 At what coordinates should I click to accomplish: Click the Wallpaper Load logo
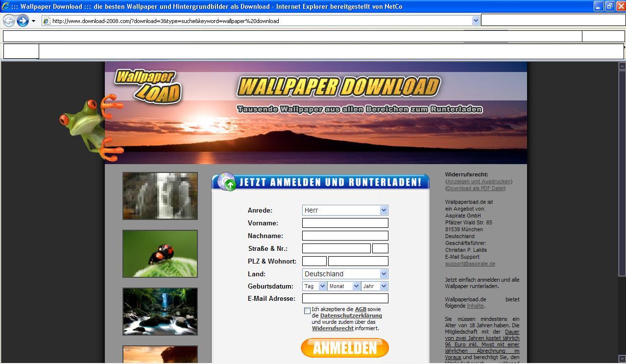(x=148, y=86)
